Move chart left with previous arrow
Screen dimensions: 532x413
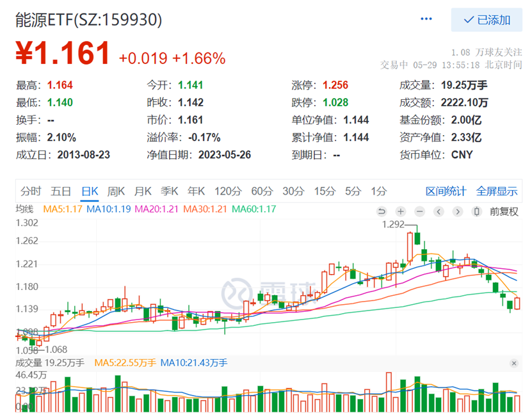(x=439, y=212)
